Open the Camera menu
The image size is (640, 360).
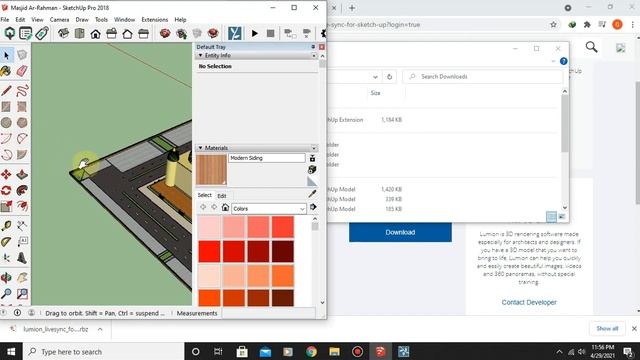coord(59,20)
